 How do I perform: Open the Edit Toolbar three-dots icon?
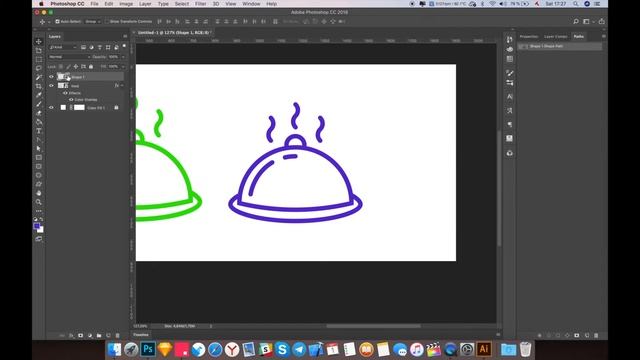point(39,211)
